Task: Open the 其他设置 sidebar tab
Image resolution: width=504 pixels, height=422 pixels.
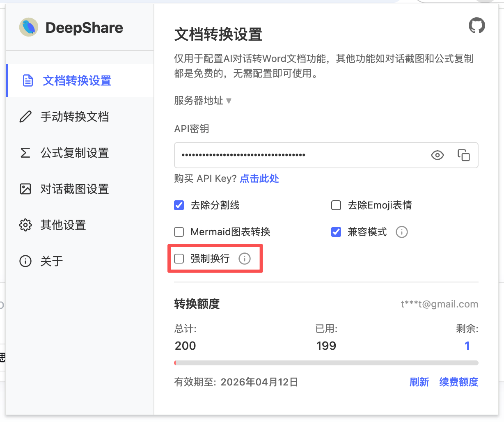Action: point(63,225)
